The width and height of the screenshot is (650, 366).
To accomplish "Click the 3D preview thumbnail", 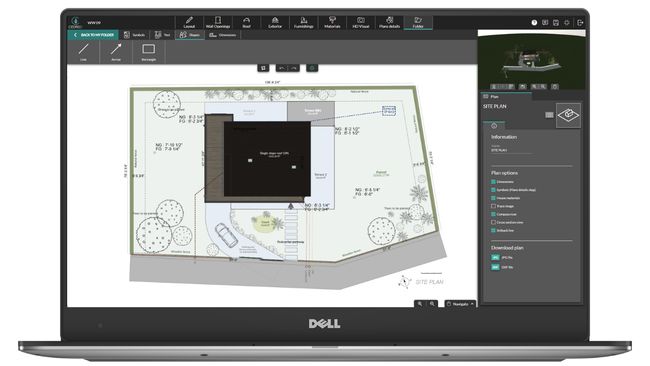I will click(531, 61).
